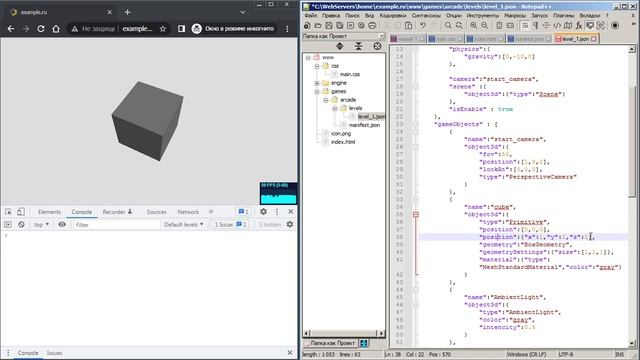Collapse the css folder node
The image size is (640, 360).
(317, 66)
